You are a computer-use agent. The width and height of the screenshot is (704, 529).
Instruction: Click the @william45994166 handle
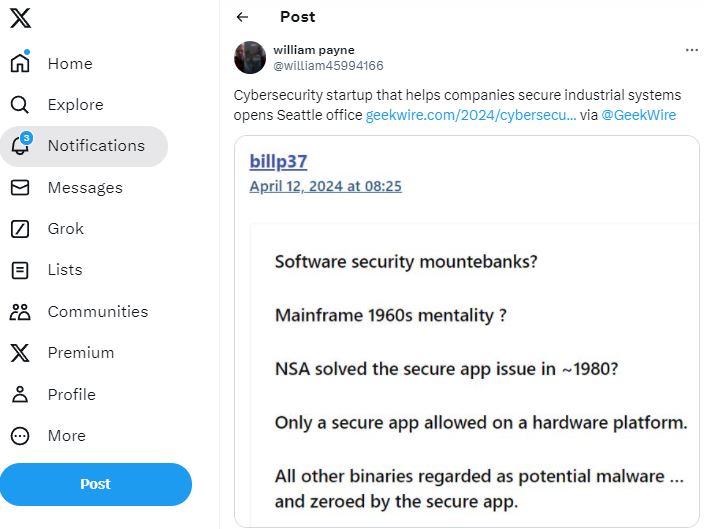328,66
